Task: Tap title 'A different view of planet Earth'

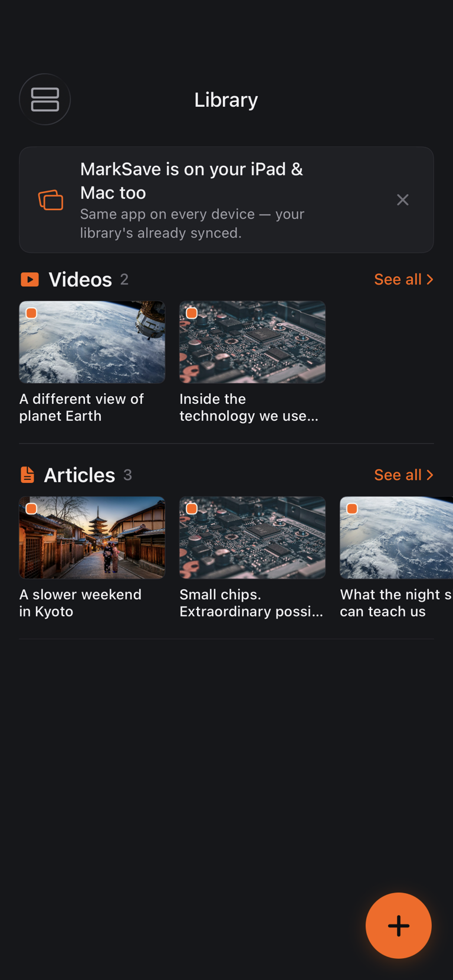Action: pyautogui.click(x=81, y=407)
